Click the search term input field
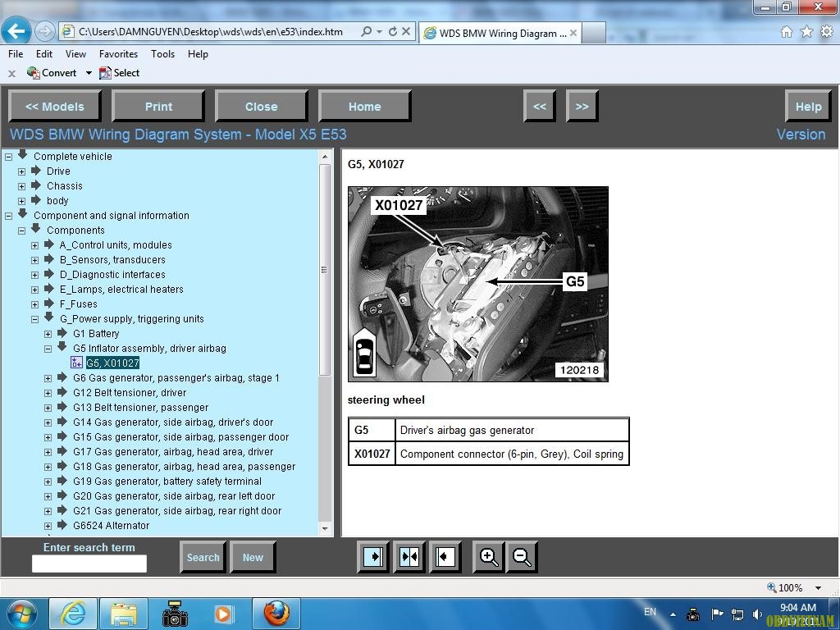This screenshot has height=630, width=840. [89, 564]
